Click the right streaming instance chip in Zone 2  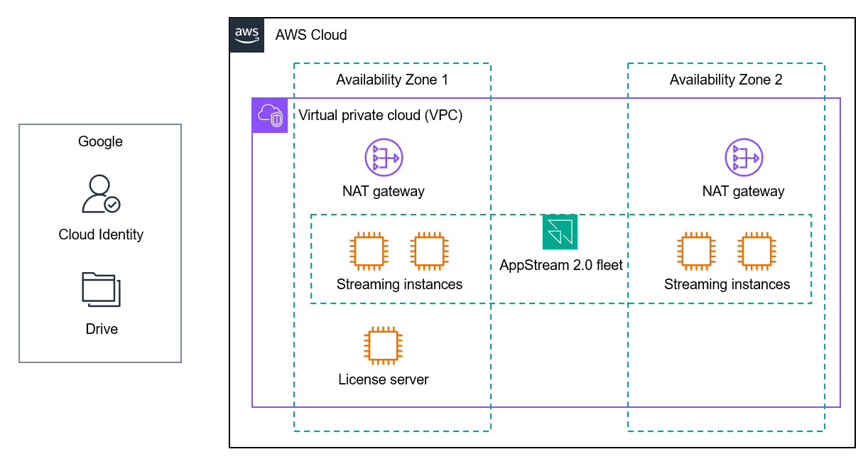click(x=756, y=250)
